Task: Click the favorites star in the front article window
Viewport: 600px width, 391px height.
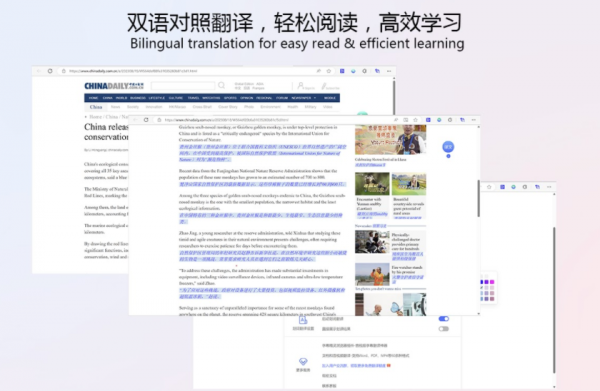Action: (x=416, y=120)
